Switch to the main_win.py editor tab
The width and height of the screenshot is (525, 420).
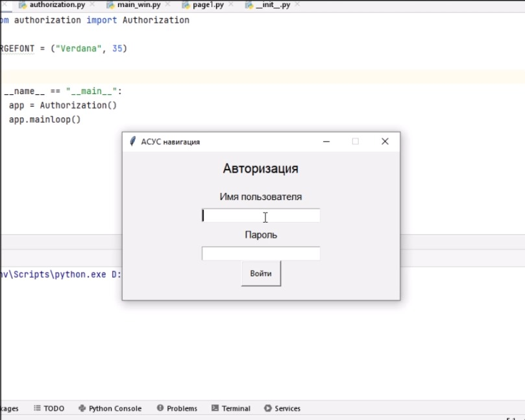(x=138, y=5)
